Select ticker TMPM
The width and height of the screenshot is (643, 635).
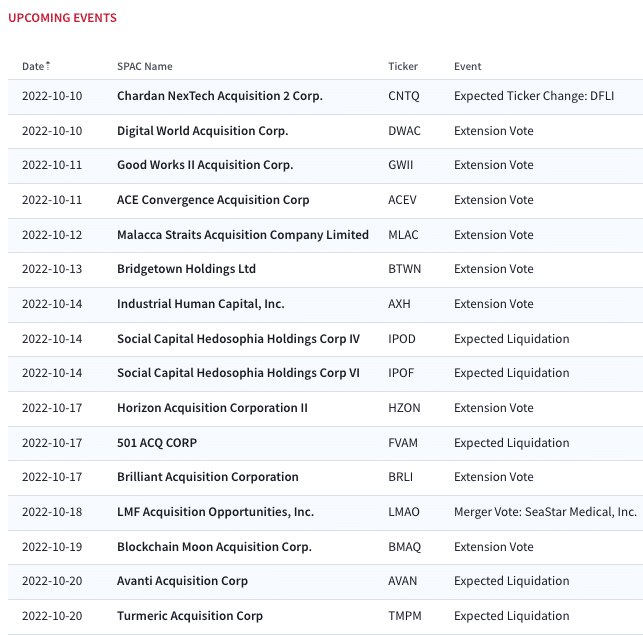point(405,616)
